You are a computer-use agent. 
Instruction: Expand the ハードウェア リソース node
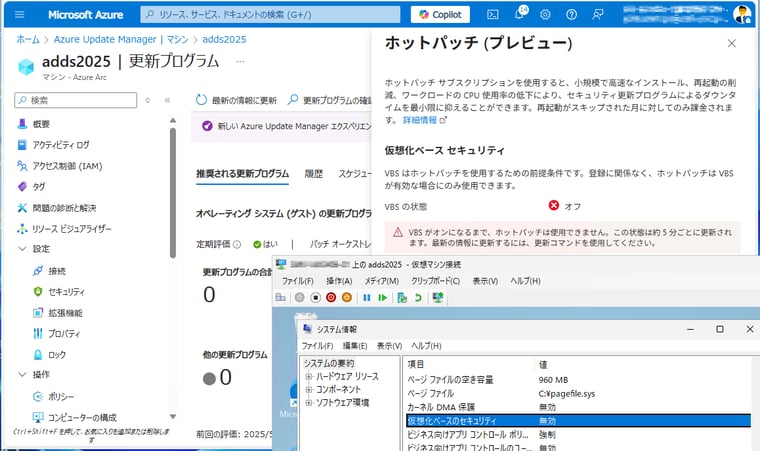click(x=308, y=376)
